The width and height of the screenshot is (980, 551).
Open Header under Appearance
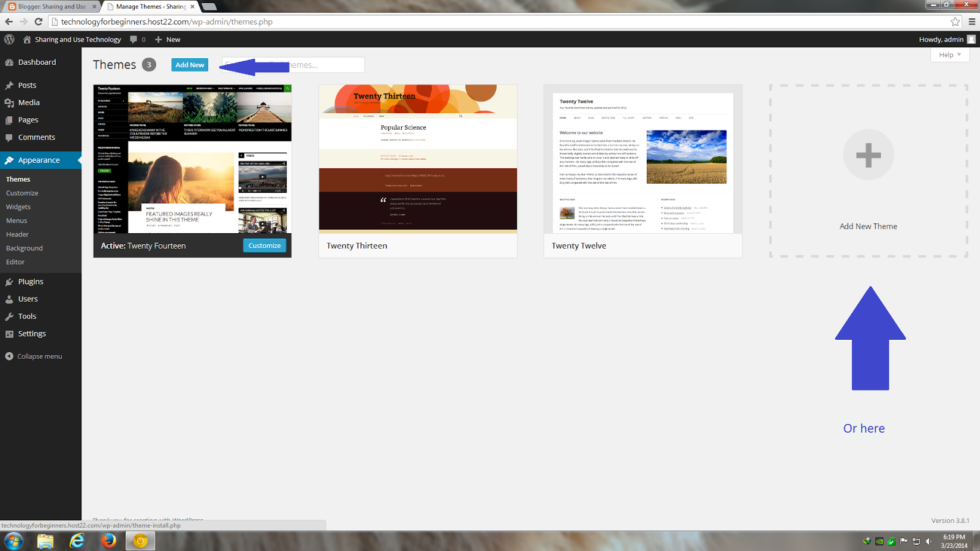pos(17,234)
